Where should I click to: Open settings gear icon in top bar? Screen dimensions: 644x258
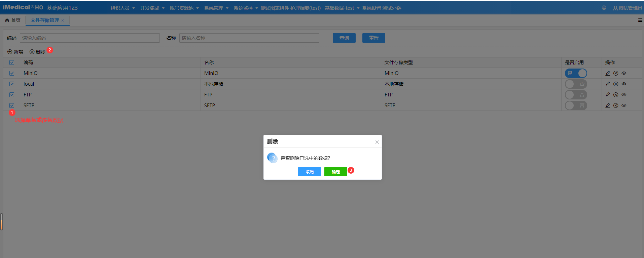click(604, 8)
